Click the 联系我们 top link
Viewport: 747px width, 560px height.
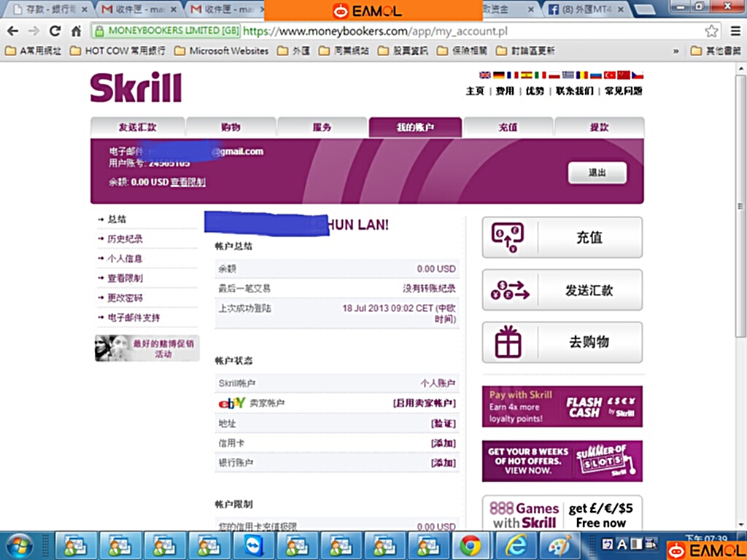(x=575, y=90)
